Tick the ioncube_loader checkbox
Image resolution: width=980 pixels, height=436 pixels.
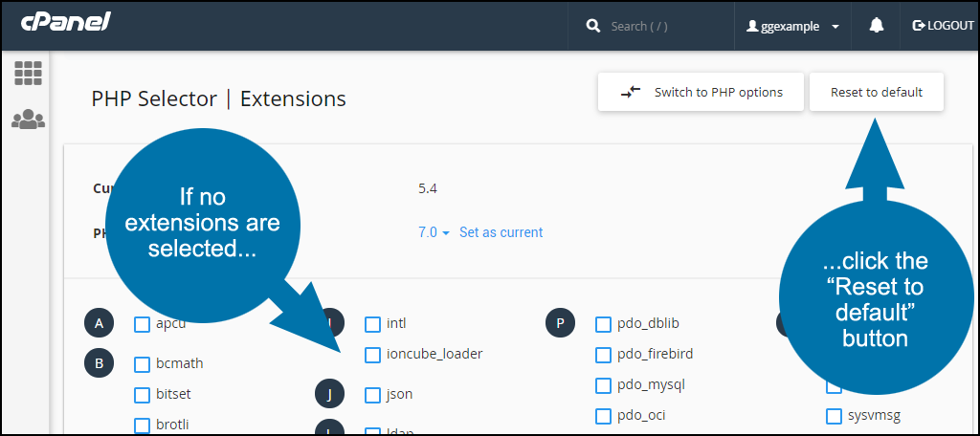click(x=372, y=355)
